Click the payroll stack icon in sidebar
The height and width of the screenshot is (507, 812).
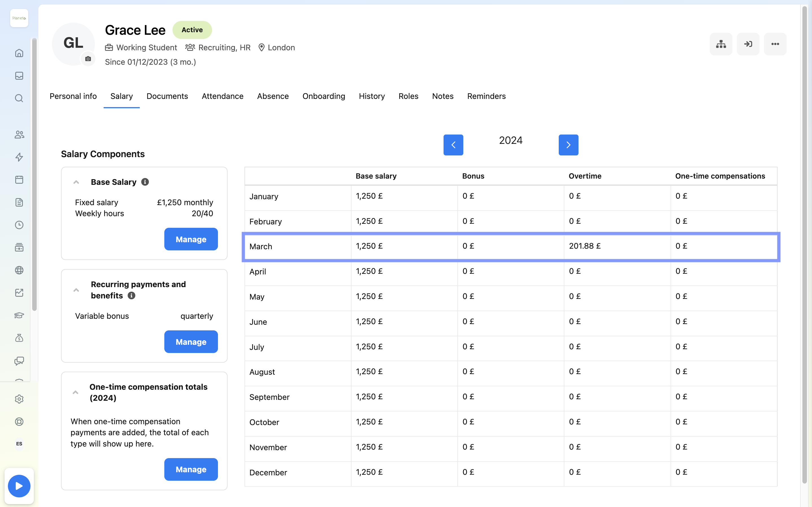click(x=19, y=248)
